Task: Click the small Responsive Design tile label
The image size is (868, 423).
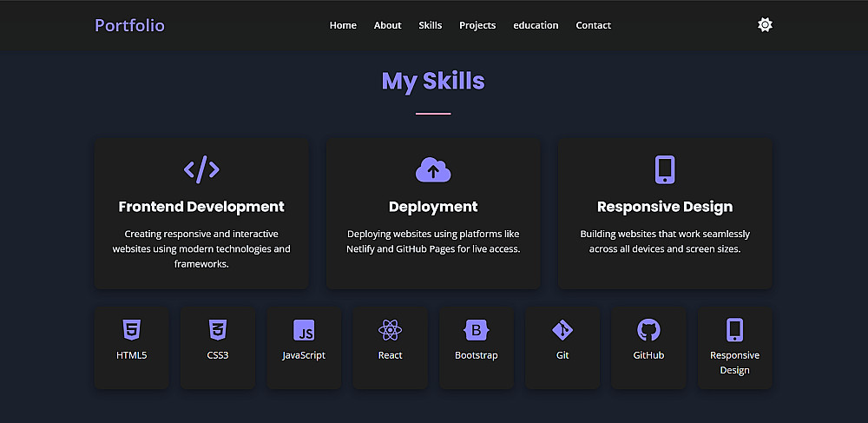Action: 734,363
